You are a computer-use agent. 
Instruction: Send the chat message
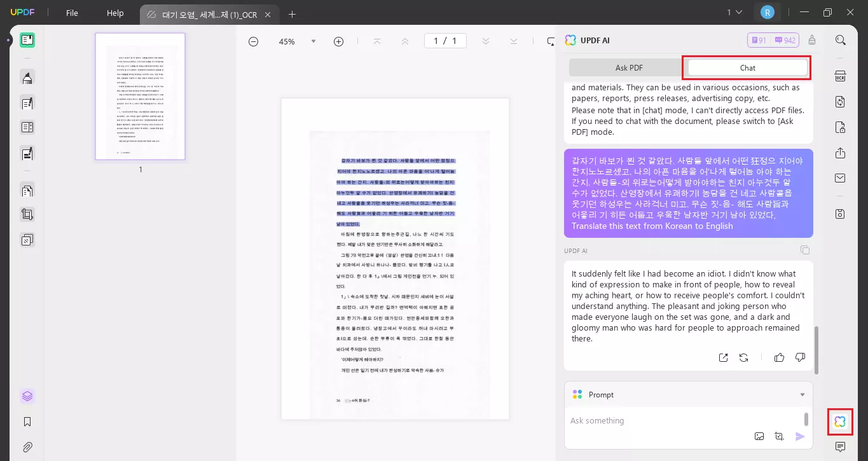[x=800, y=436]
